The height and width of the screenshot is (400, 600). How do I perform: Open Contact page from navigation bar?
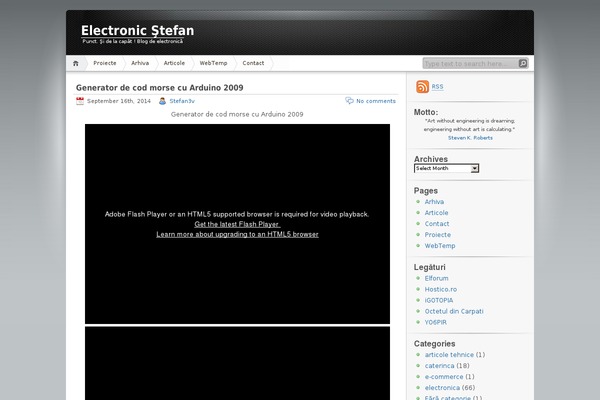click(x=253, y=63)
